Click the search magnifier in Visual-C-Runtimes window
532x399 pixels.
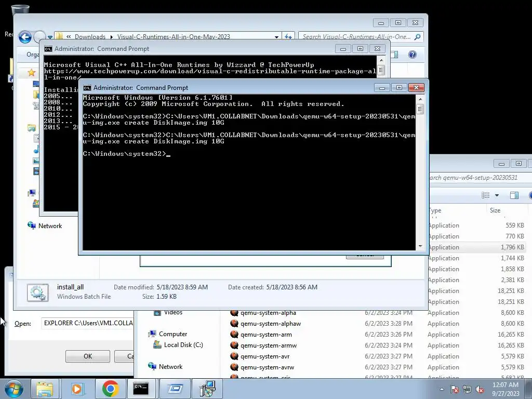tap(418, 37)
